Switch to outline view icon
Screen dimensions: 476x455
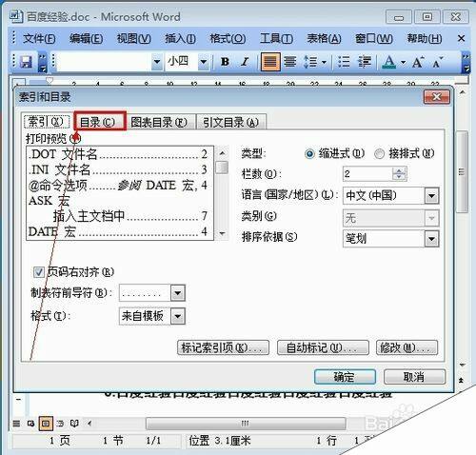click(x=60, y=424)
